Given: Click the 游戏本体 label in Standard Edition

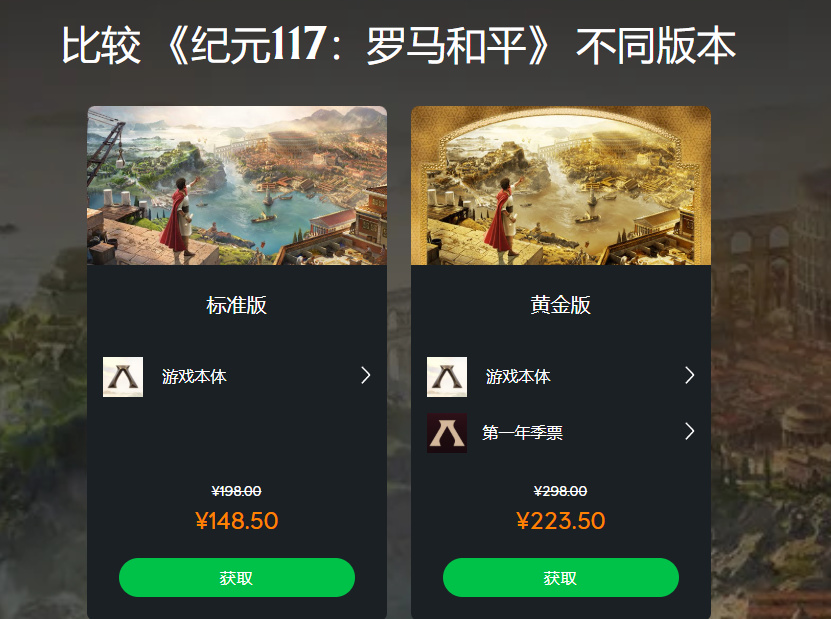Looking at the screenshot, I should coord(194,377).
